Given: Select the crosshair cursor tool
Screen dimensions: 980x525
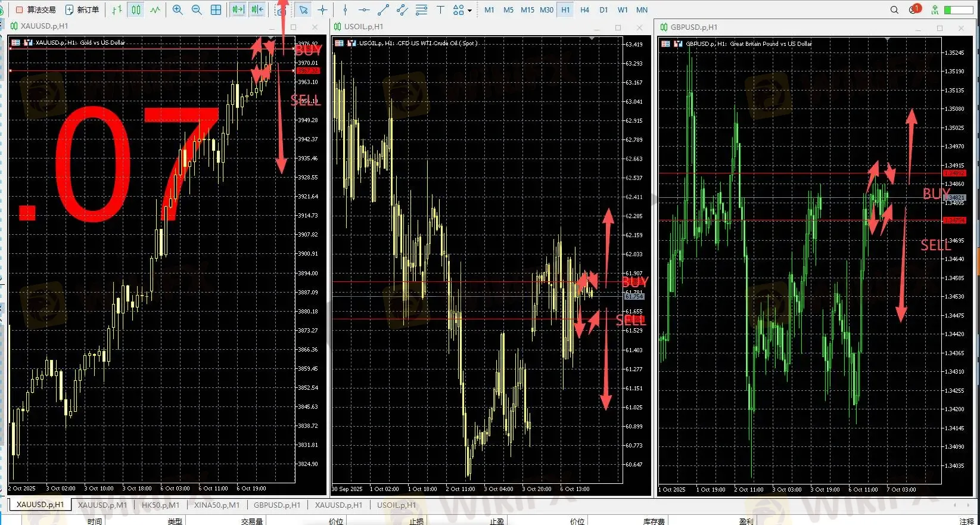Looking at the screenshot, I should click(322, 10).
